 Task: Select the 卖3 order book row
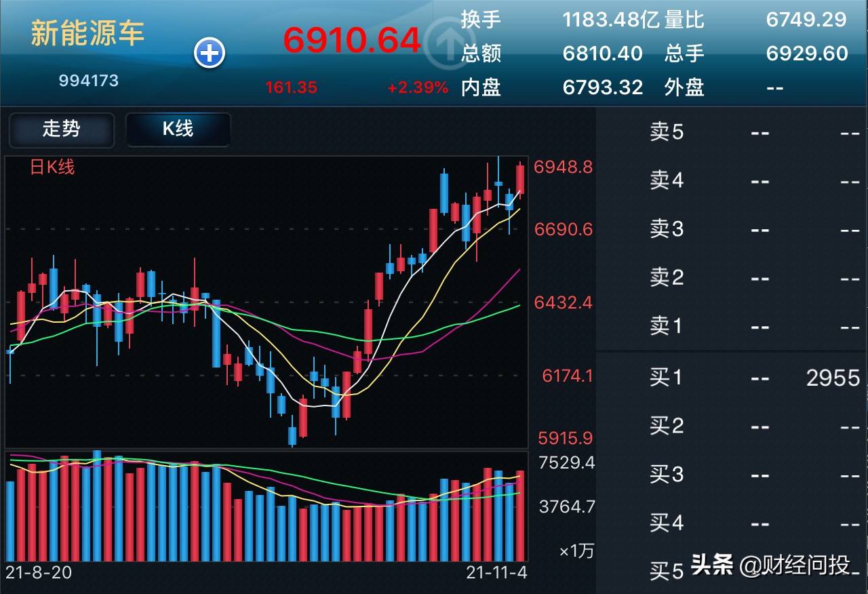coord(732,229)
